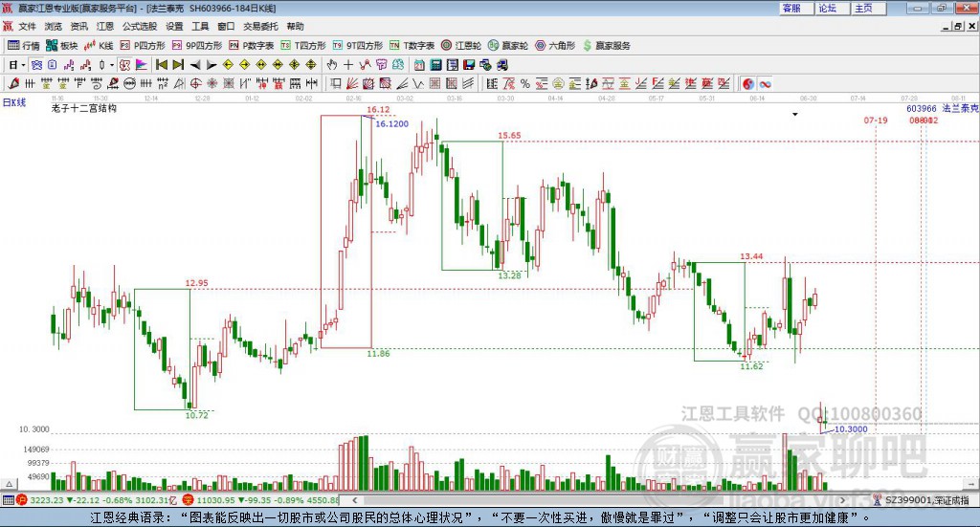This screenshot has height=527, width=980.
Task: Open the T四方形 tool
Action: tap(303, 46)
